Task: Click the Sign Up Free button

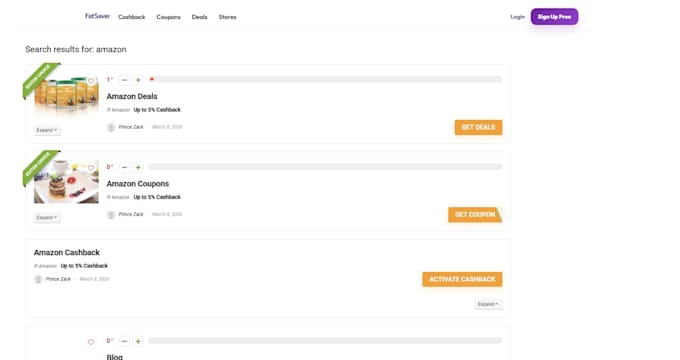Action: [554, 16]
